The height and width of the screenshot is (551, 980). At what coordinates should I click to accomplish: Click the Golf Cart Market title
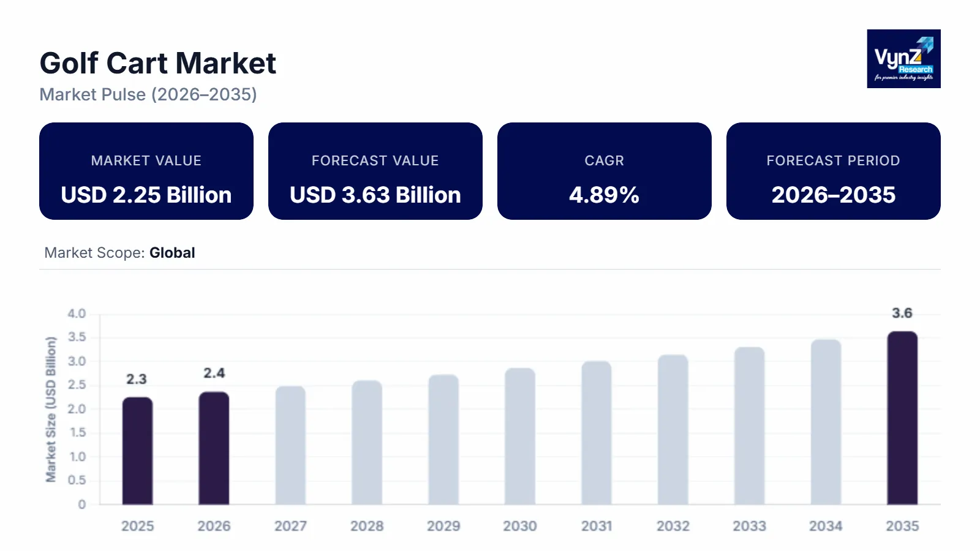point(158,64)
